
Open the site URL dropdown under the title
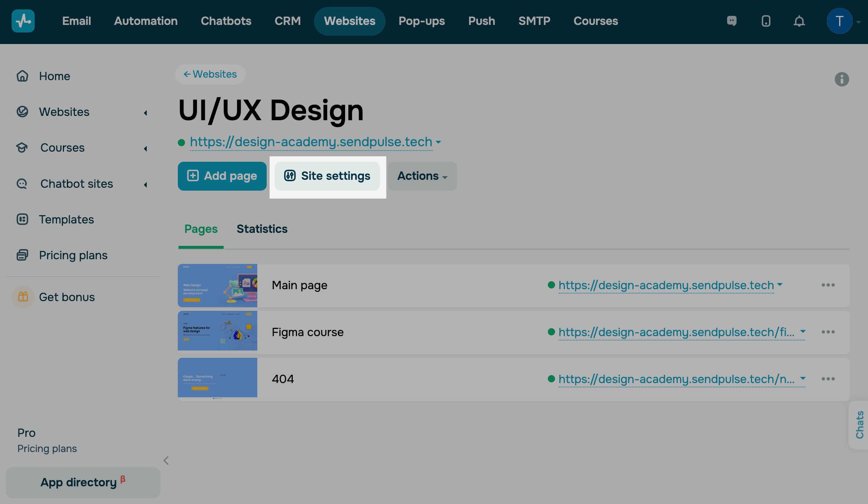(x=438, y=142)
